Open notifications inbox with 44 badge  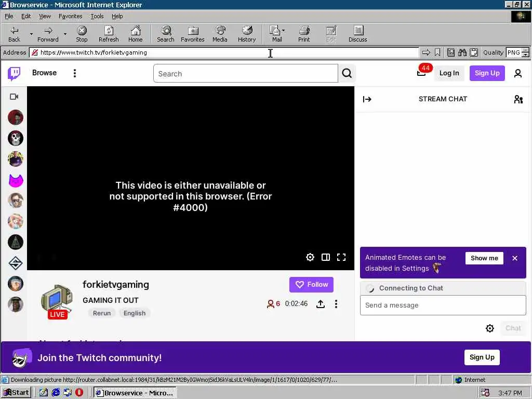pos(422,71)
